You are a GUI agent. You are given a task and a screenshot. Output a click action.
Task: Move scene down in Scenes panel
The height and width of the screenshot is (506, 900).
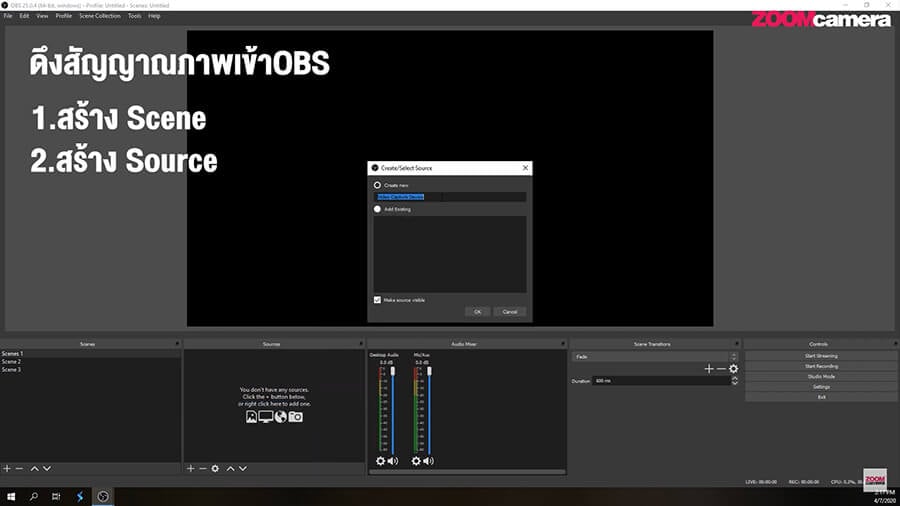coord(47,469)
